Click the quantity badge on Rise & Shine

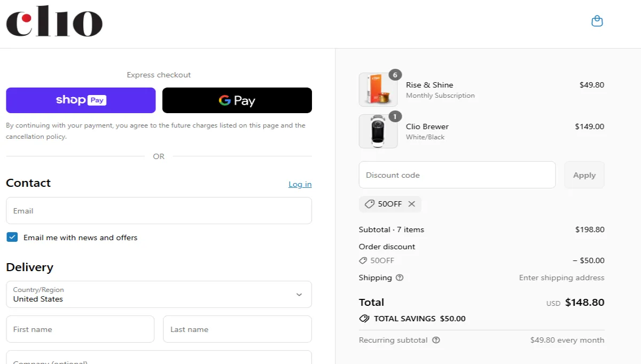coord(395,75)
